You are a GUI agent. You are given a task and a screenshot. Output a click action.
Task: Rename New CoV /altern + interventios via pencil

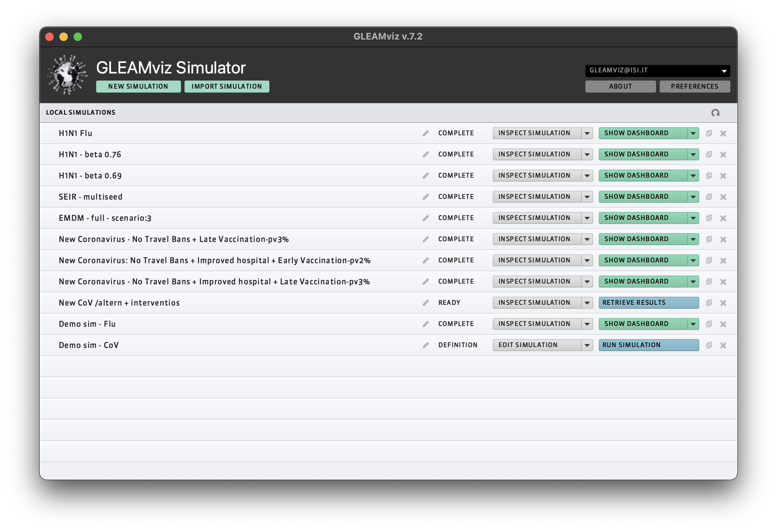coord(426,303)
